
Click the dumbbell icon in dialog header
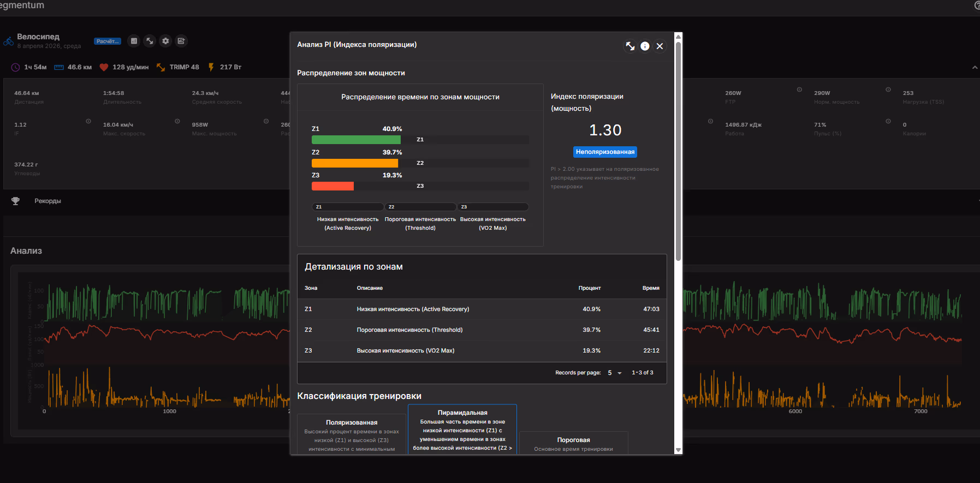630,46
